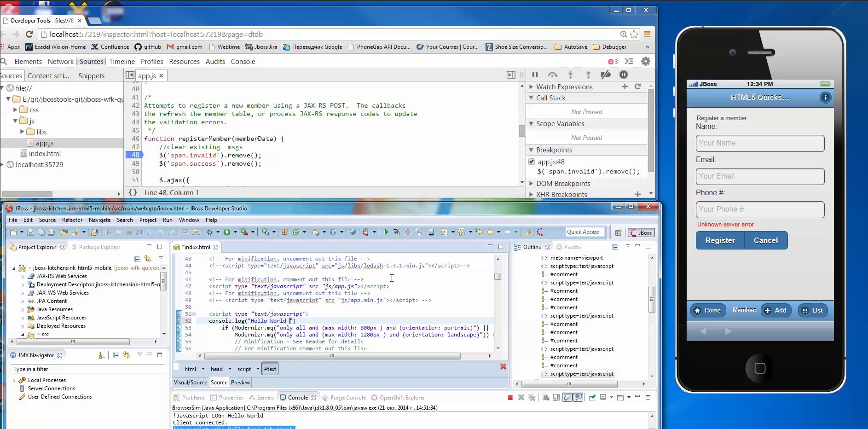Click the DevTools search magnifier icon
Image resolution: width=868 pixels, height=429 pixels.
click(4, 61)
